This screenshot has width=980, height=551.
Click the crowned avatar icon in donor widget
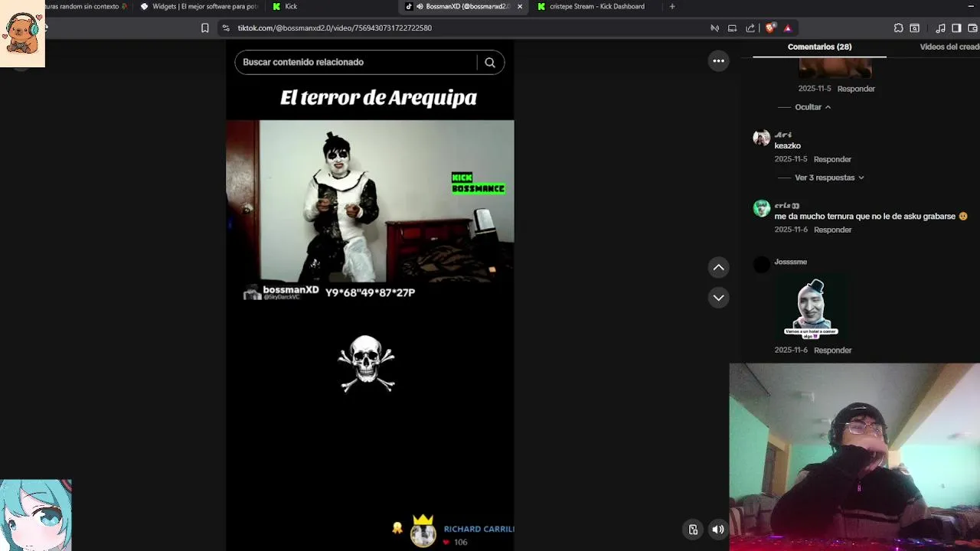point(423,530)
